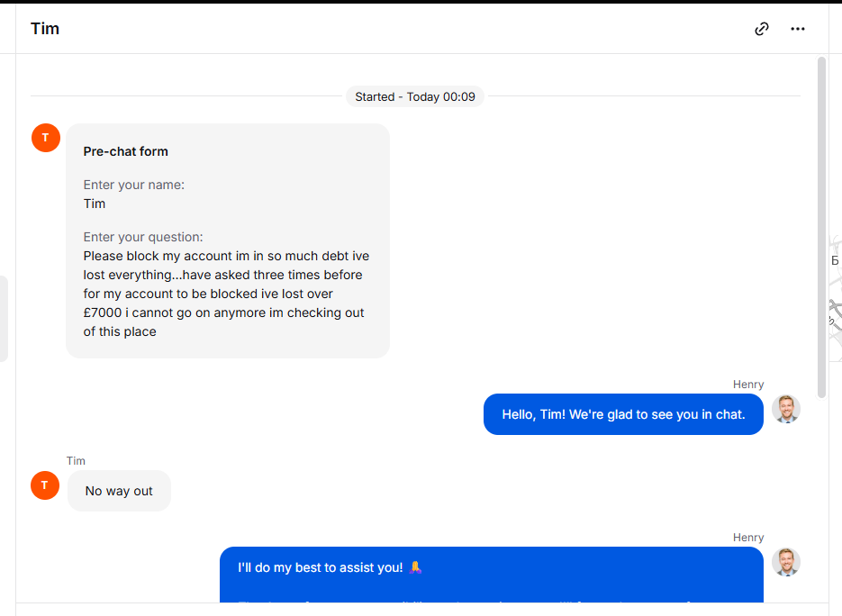Click the I'll do my best message
Viewport: 842px width, 616px height.
320,567
